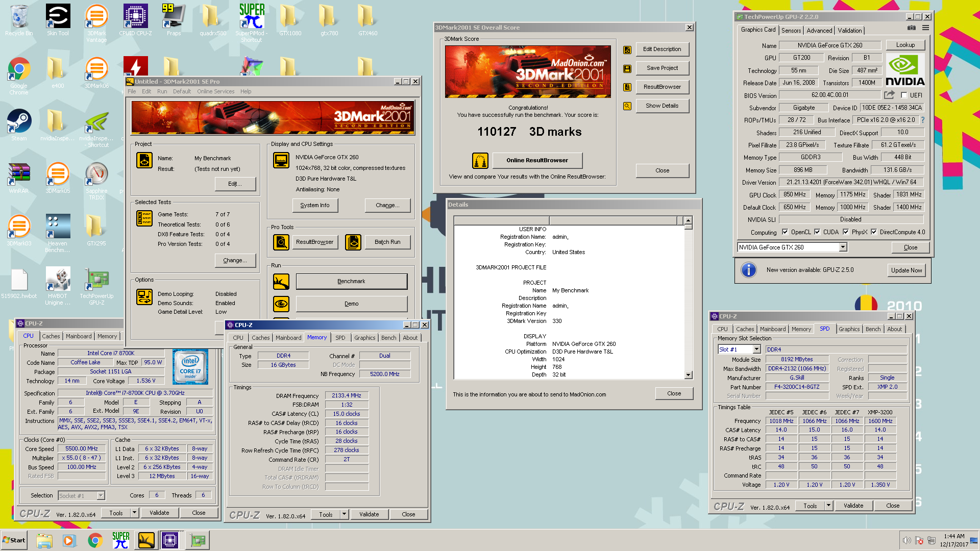980x551 pixels.
Task: Click the volume icon in system tray
Action: (906, 540)
